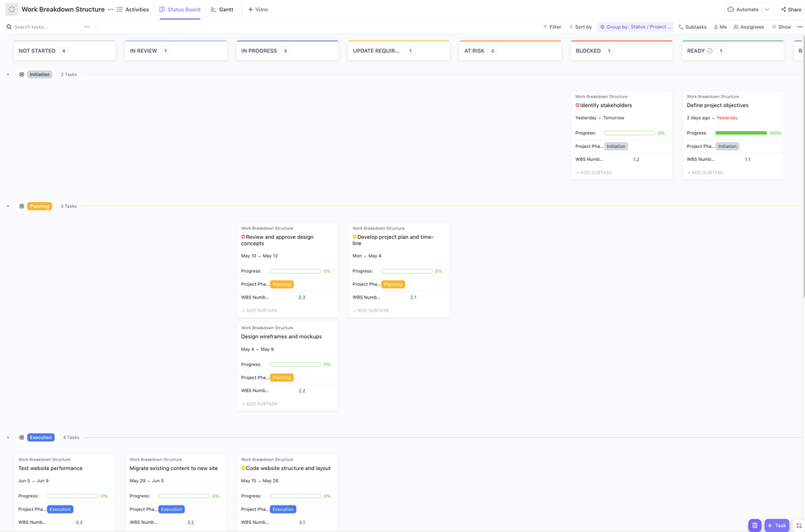Open the Subtasks options icon

tap(680, 26)
